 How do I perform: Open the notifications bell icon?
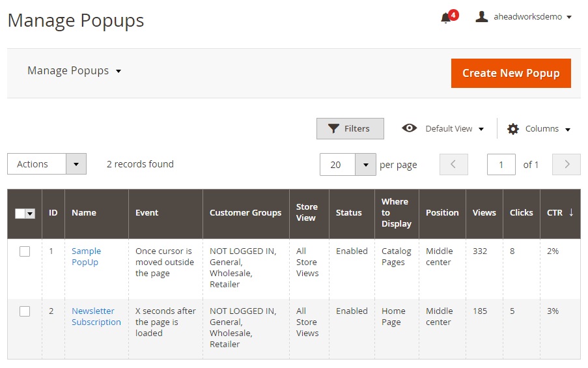tap(446, 18)
